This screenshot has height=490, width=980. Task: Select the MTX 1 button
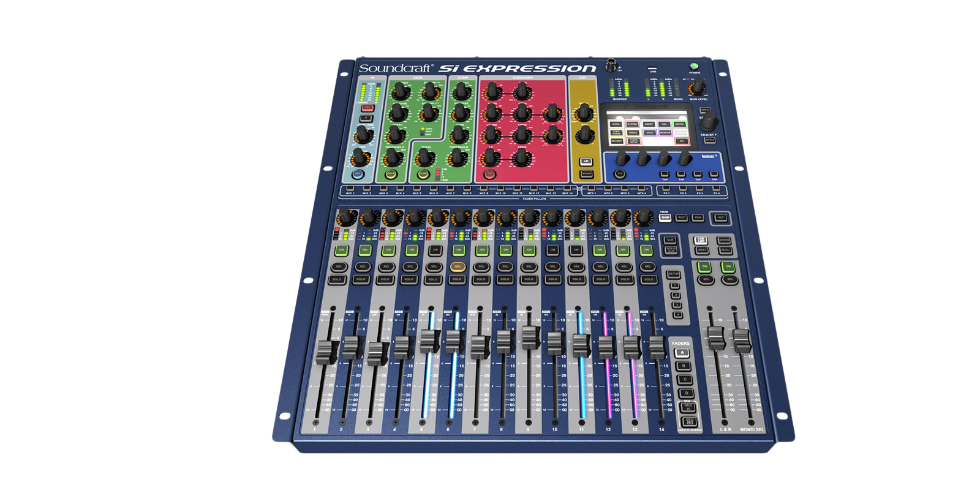pyautogui.click(x=591, y=189)
